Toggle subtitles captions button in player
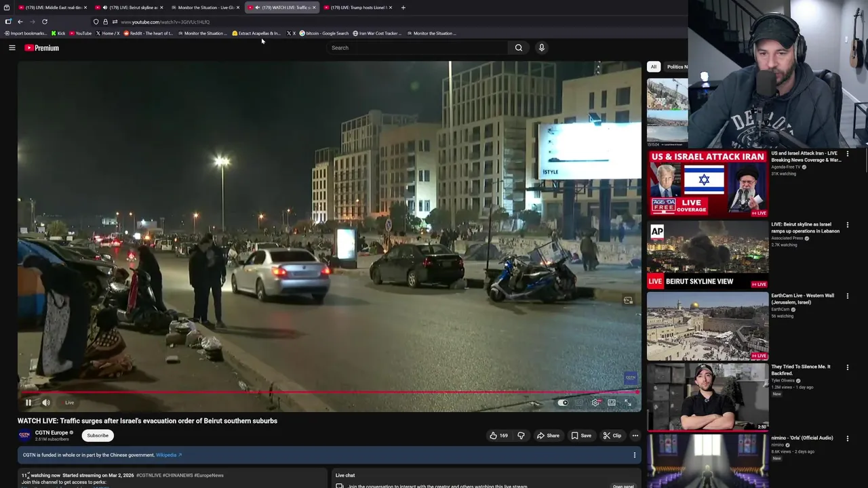The image size is (868, 488). pos(579,403)
